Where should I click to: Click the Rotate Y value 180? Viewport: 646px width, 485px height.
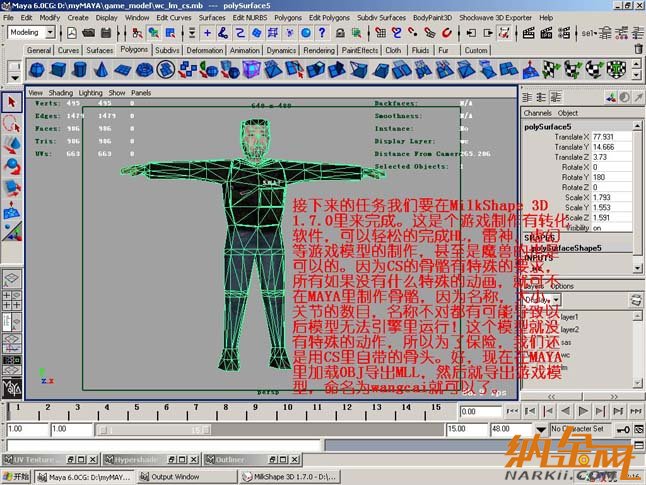click(611, 177)
